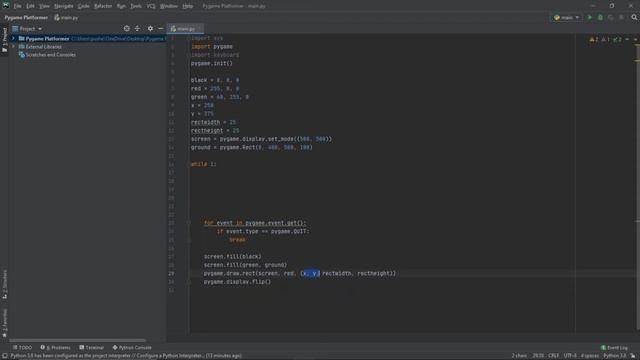Open the Window menu
Screen dimensions: 640x360
point(169,6)
